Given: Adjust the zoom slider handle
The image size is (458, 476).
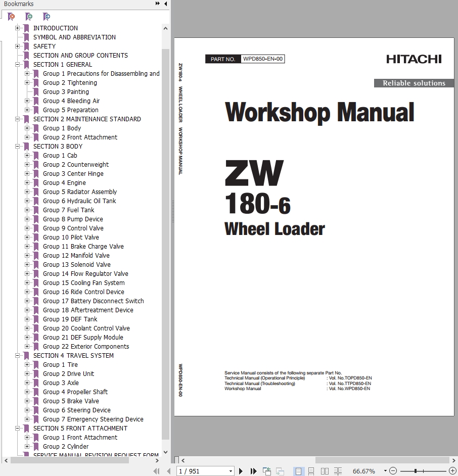Looking at the screenshot, I should [415, 471].
